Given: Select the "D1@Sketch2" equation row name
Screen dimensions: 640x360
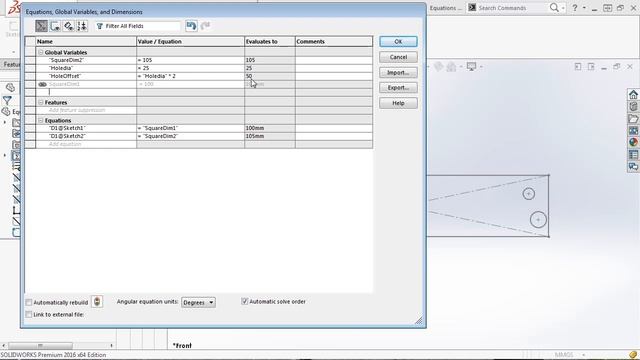Looking at the screenshot, I should pos(86,136).
